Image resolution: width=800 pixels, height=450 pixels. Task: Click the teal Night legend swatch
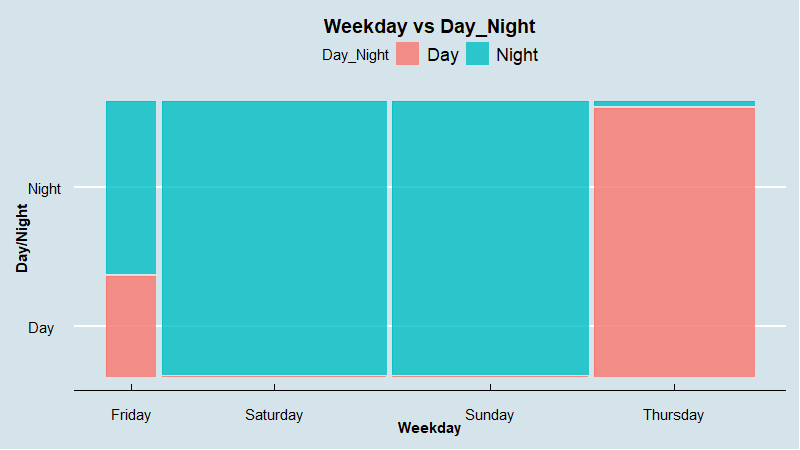tap(476, 54)
